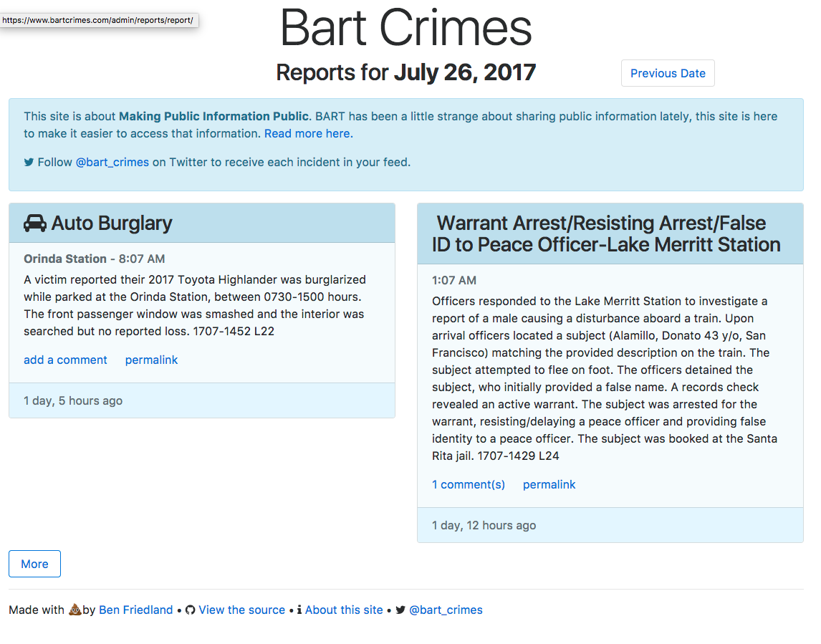The image size is (821, 644).
Task: Click the Bart Crimes page title
Action: (x=406, y=29)
